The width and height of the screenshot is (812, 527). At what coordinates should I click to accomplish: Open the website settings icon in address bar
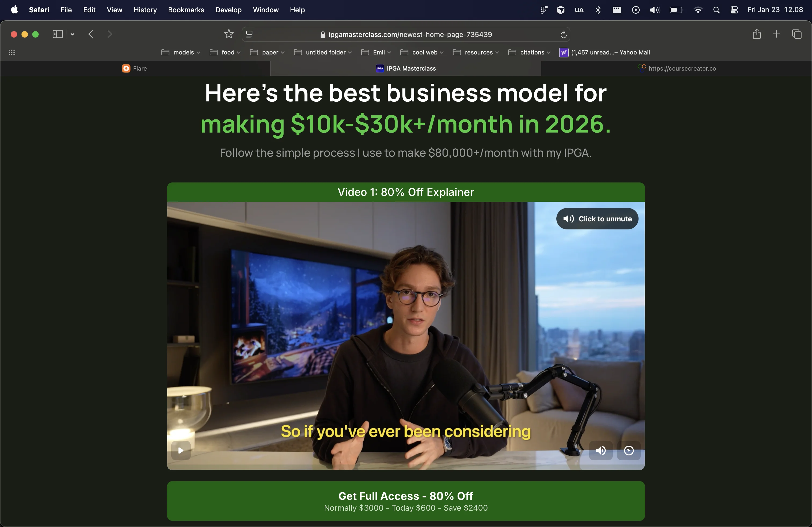coord(249,34)
